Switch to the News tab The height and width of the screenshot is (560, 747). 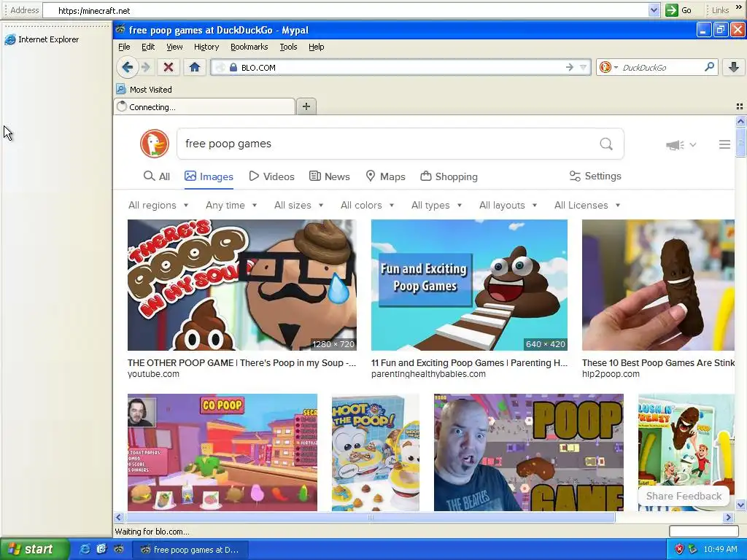click(329, 176)
